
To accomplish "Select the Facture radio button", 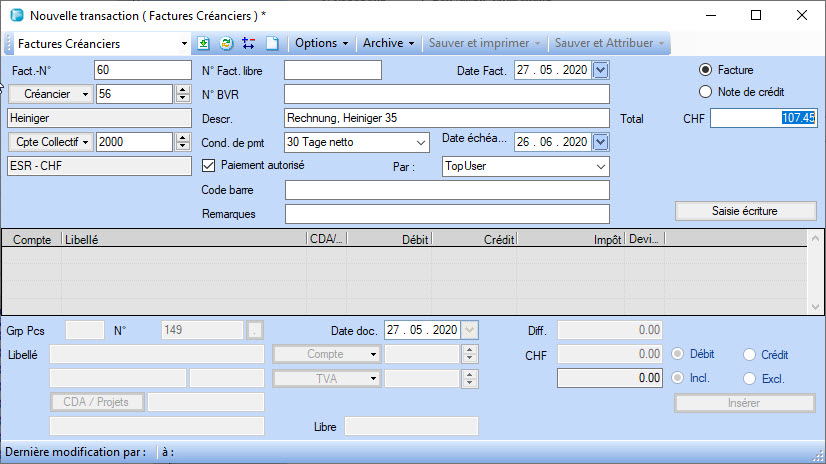I will pos(706,70).
